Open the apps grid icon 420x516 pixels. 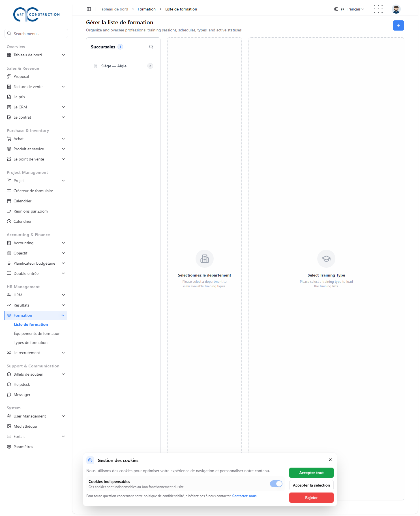(378, 9)
